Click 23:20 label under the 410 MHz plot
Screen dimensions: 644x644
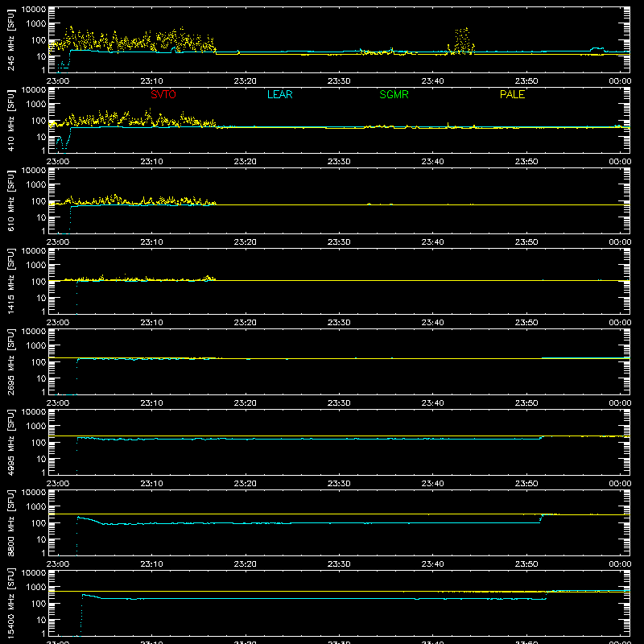tap(246, 162)
